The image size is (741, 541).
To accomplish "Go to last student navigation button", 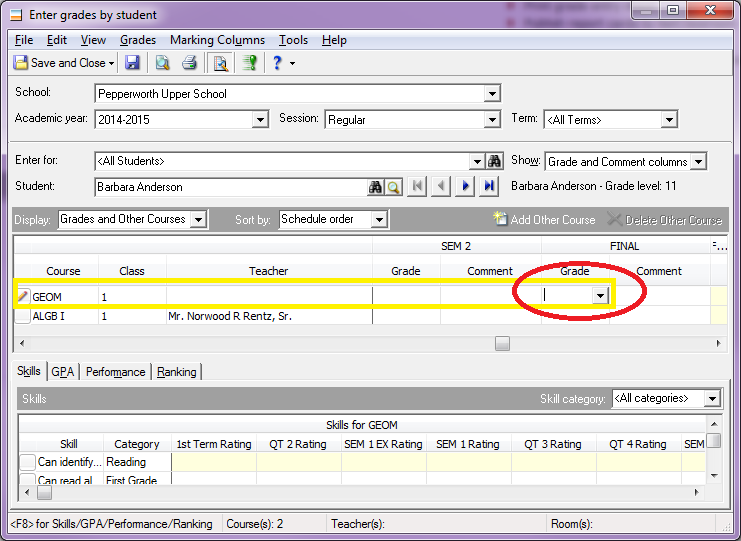I will pos(489,186).
